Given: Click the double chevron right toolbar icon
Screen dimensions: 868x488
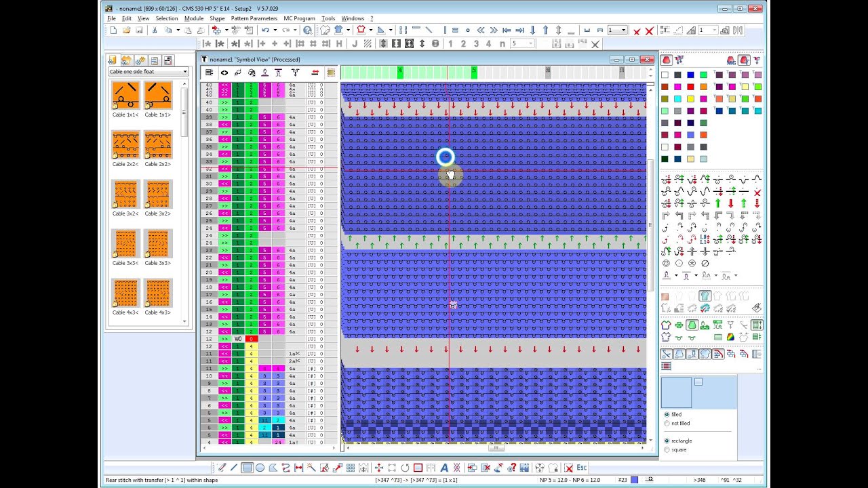Looking at the screenshot, I should (x=494, y=30).
